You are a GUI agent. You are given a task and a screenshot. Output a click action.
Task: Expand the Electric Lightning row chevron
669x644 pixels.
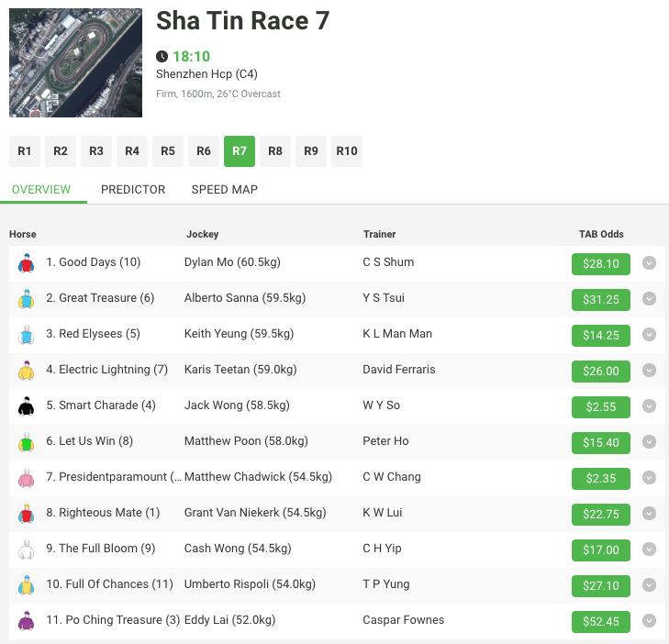(x=649, y=371)
